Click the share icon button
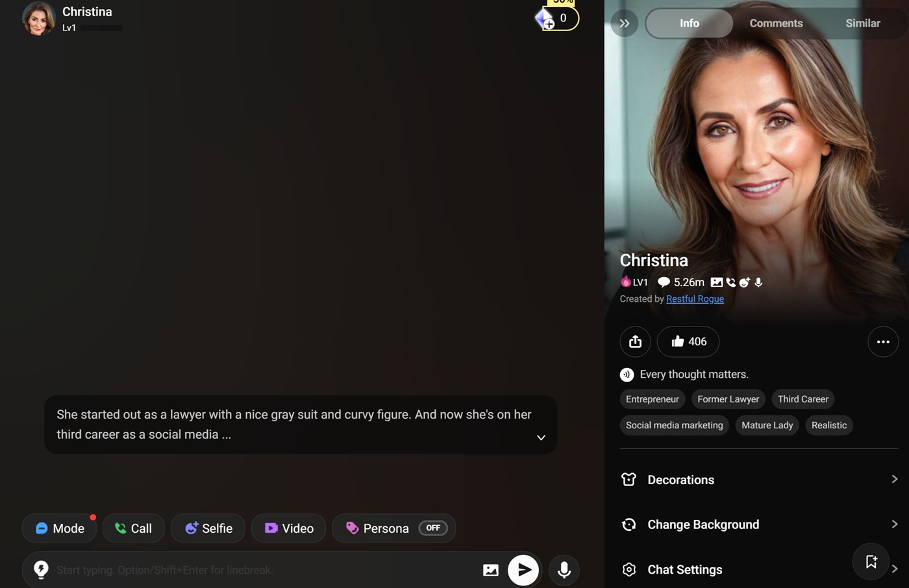Image resolution: width=909 pixels, height=588 pixels. tap(635, 341)
